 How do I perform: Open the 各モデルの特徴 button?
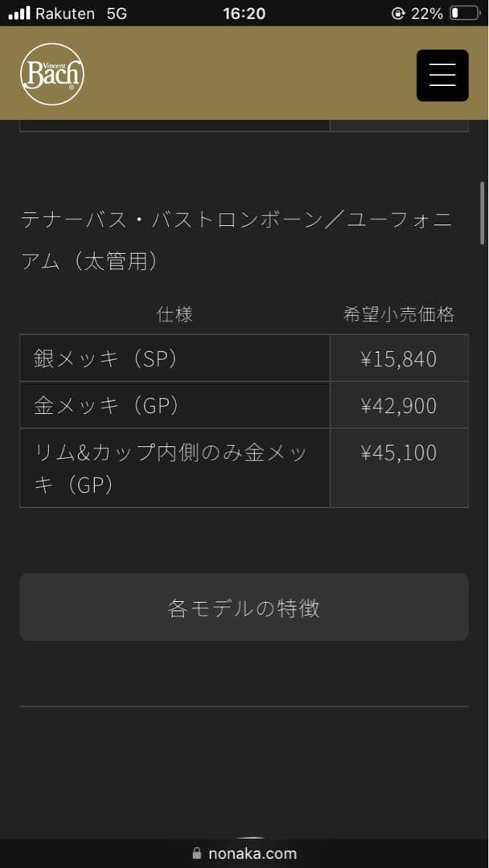click(x=243, y=608)
